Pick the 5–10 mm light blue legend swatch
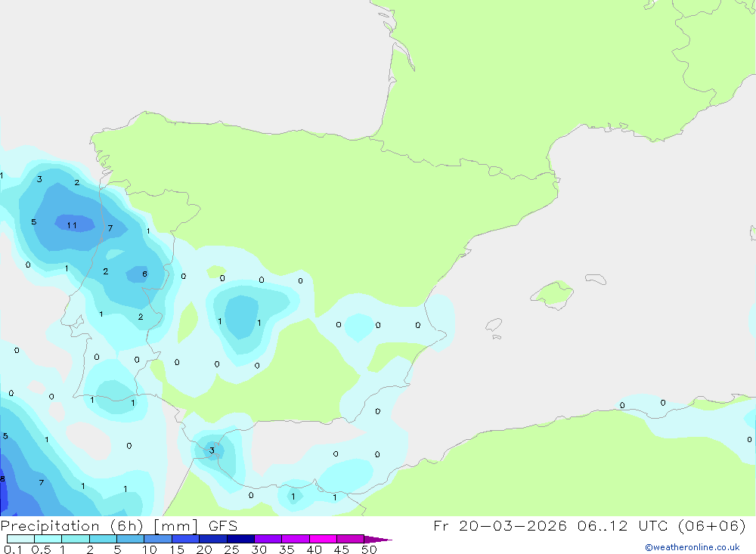 (130, 539)
